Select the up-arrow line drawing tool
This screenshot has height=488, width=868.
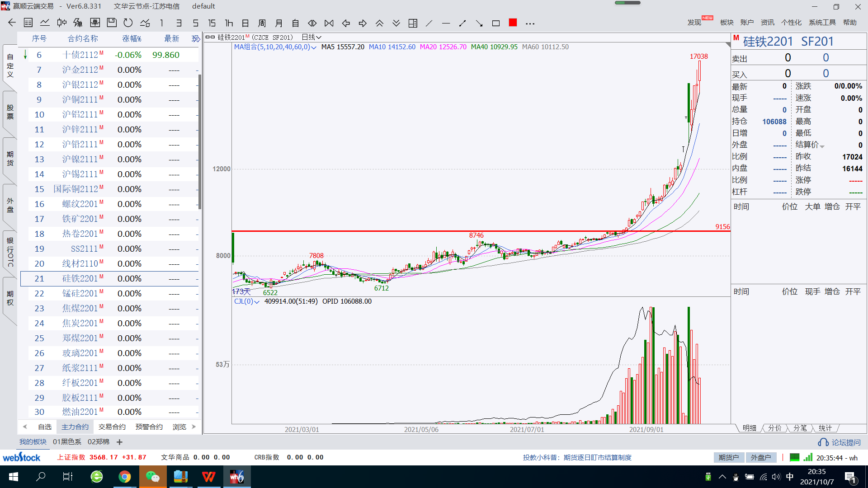click(462, 23)
